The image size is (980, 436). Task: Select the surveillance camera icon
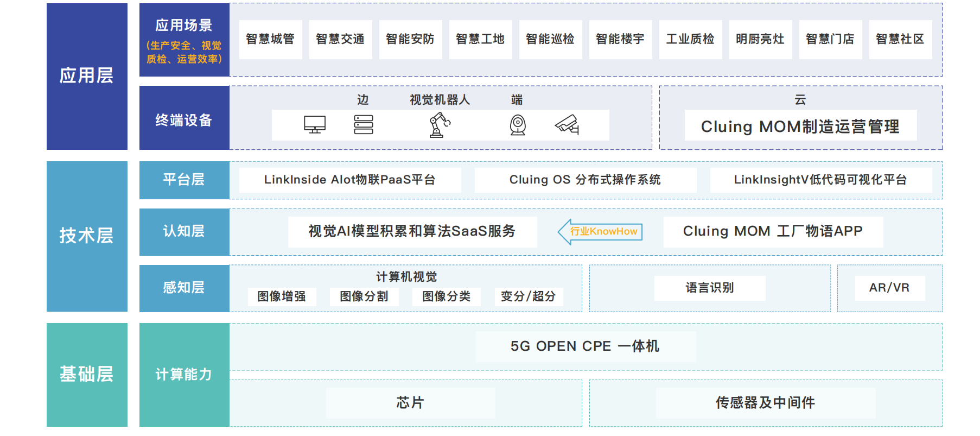tap(567, 125)
